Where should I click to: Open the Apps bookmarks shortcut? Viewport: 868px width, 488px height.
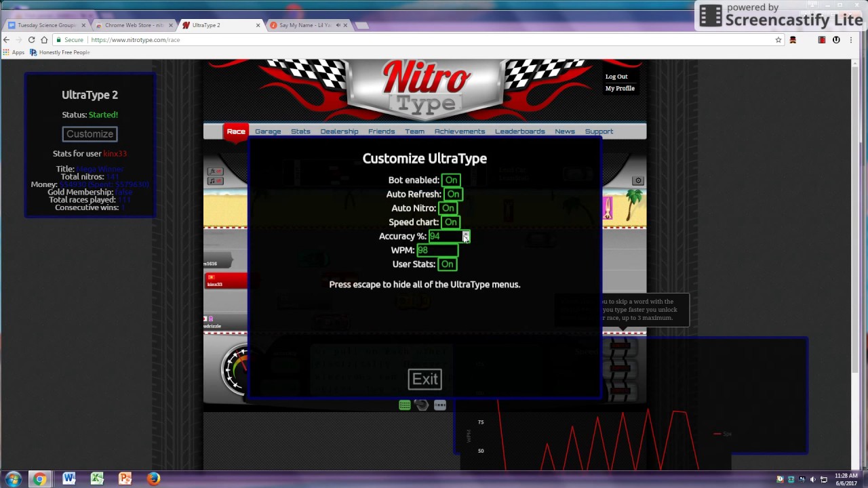pos(14,52)
